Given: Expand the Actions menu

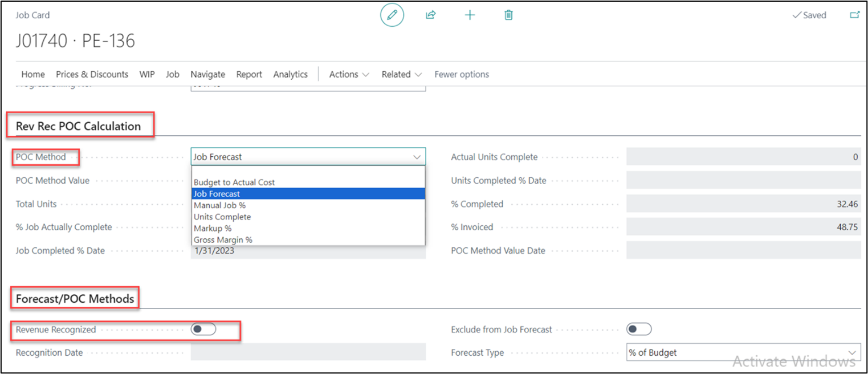Looking at the screenshot, I should pyautogui.click(x=349, y=74).
